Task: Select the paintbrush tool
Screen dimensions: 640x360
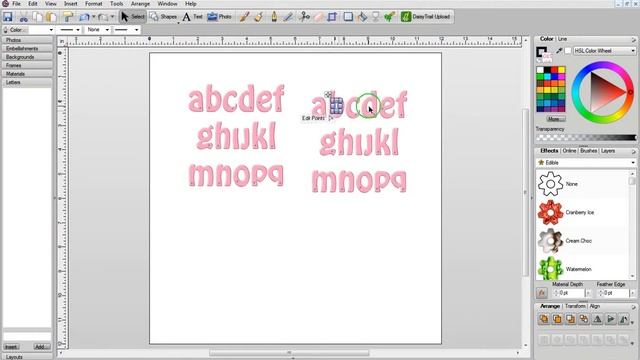Action: (x=244, y=17)
